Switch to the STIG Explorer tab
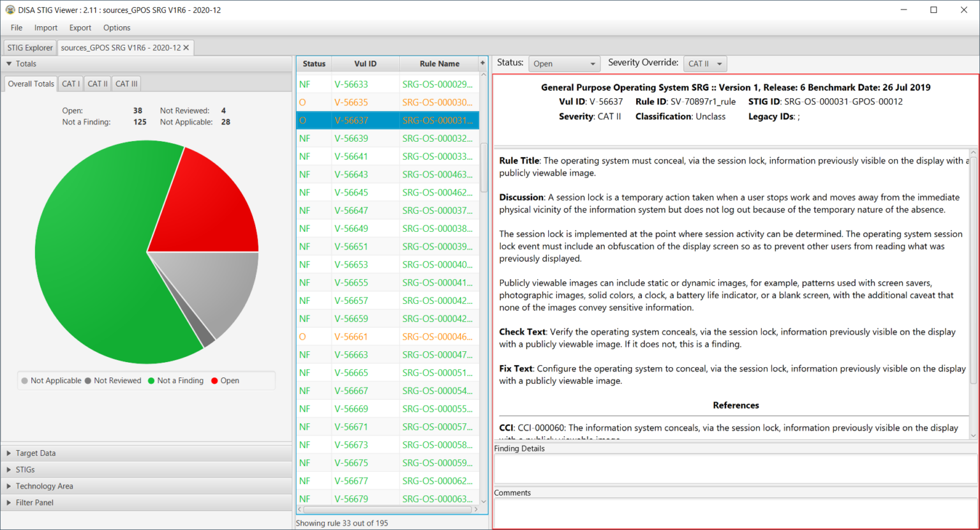This screenshot has height=530, width=980. 29,47
